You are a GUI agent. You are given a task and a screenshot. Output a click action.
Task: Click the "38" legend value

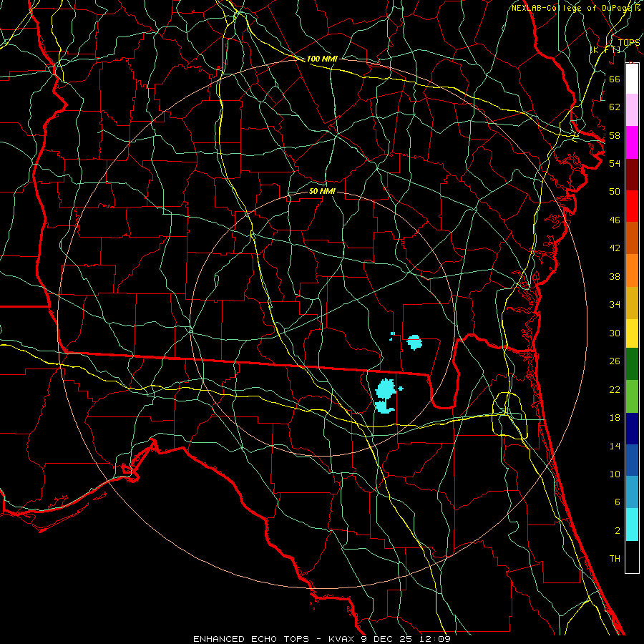615,276
